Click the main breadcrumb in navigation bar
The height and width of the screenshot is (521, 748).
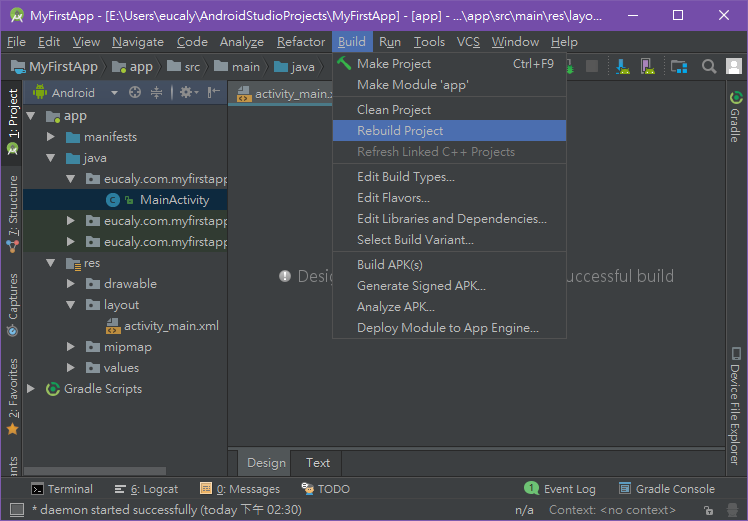[x=237, y=67]
